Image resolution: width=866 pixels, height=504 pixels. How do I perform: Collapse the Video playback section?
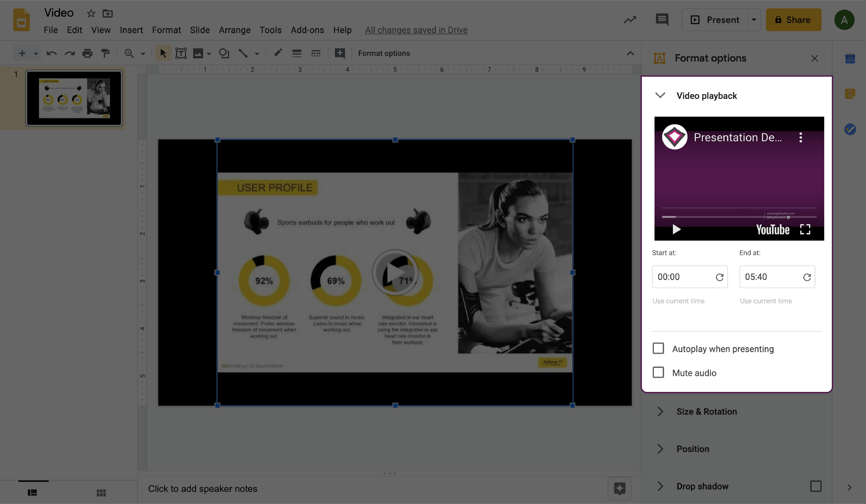pos(660,96)
